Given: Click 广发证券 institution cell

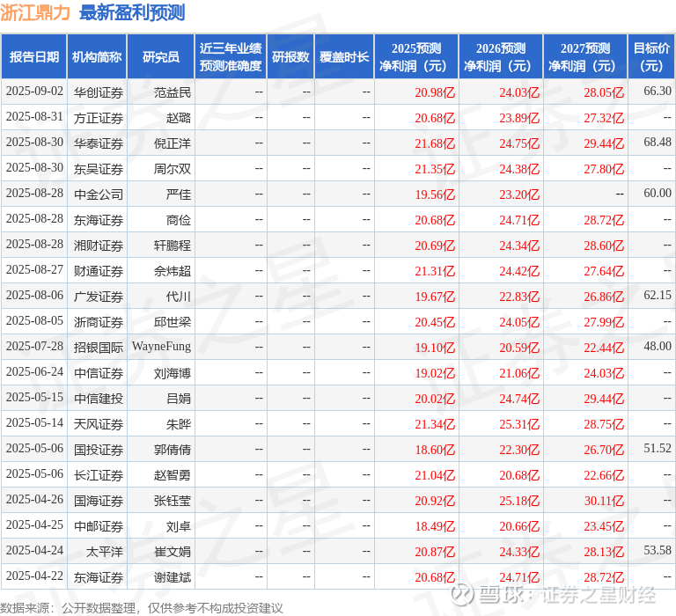Looking at the screenshot, I should click(x=99, y=297).
